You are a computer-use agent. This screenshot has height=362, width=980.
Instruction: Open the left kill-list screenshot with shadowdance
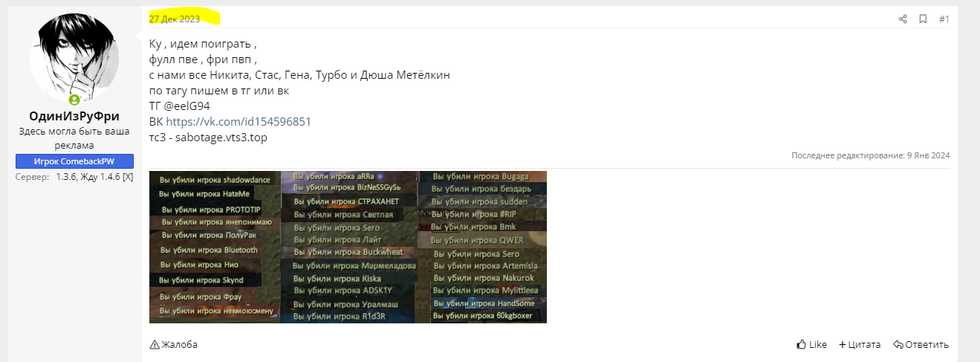coord(215,247)
